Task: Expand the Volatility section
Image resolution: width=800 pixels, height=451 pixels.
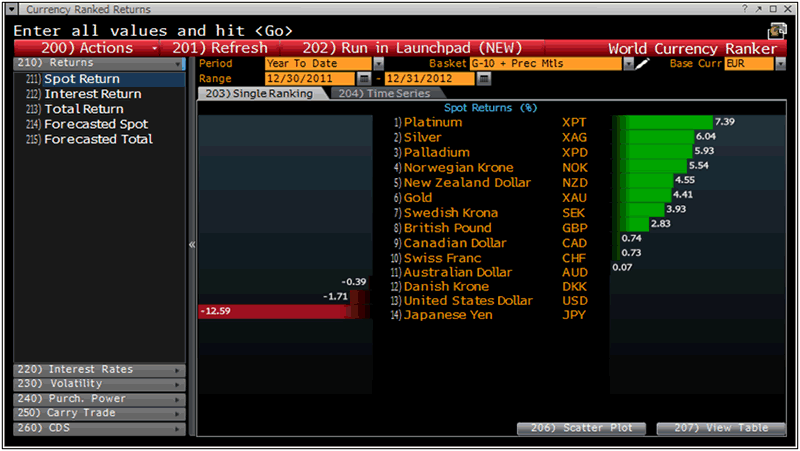Action: (99, 384)
